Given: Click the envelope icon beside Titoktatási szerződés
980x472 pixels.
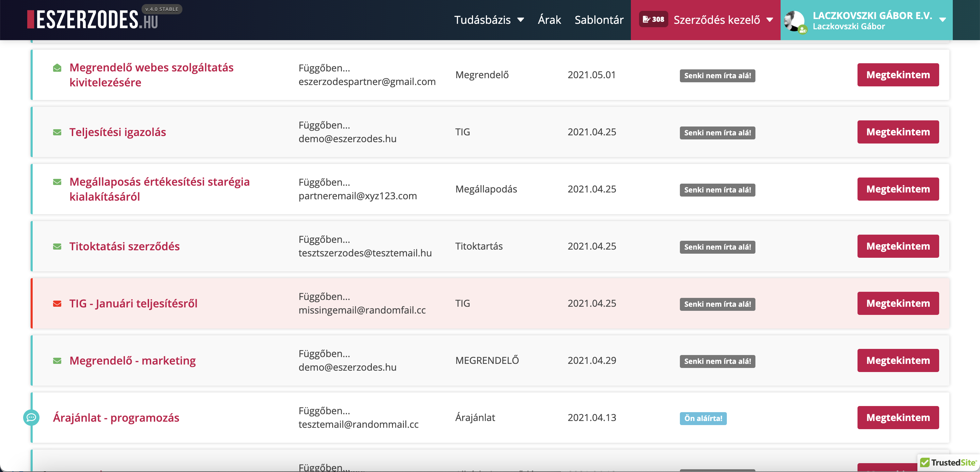Looking at the screenshot, I should (x=57, y=247).
